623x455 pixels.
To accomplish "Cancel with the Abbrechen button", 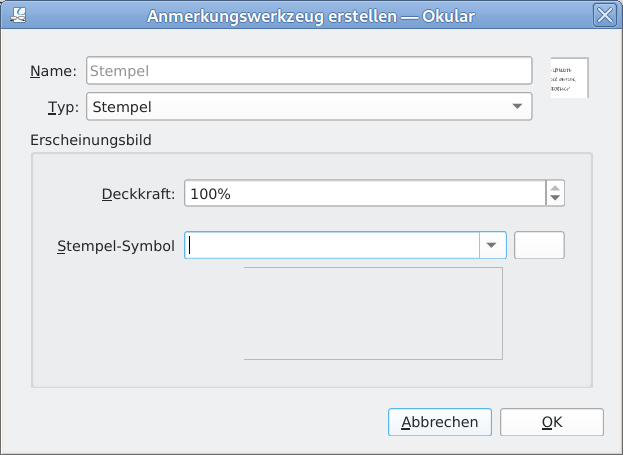I will tap(440, 422).
